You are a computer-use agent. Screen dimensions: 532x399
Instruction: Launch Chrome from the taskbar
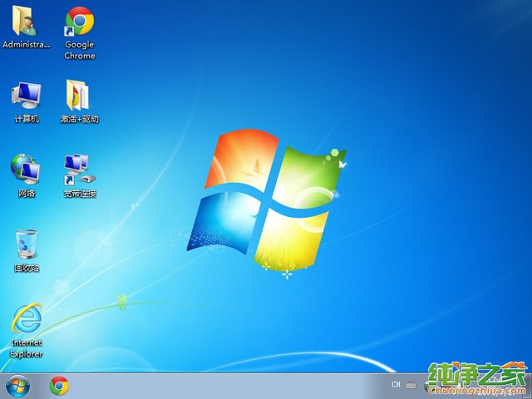click(x=59, y=386)
